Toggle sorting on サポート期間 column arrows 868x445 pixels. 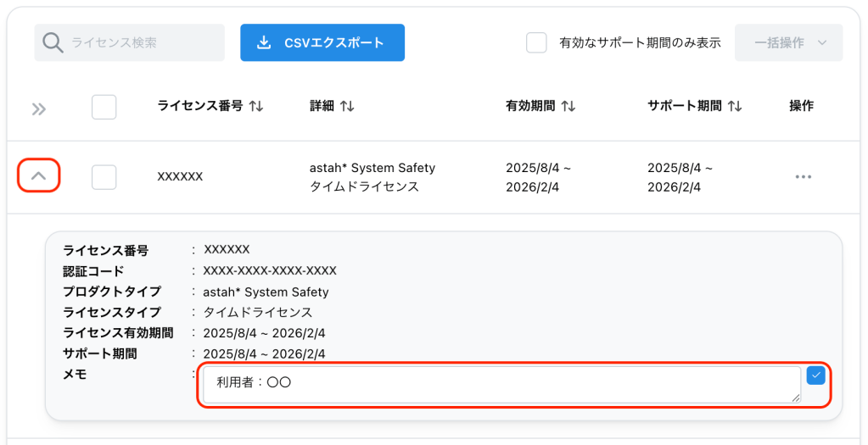click(735, 107)
